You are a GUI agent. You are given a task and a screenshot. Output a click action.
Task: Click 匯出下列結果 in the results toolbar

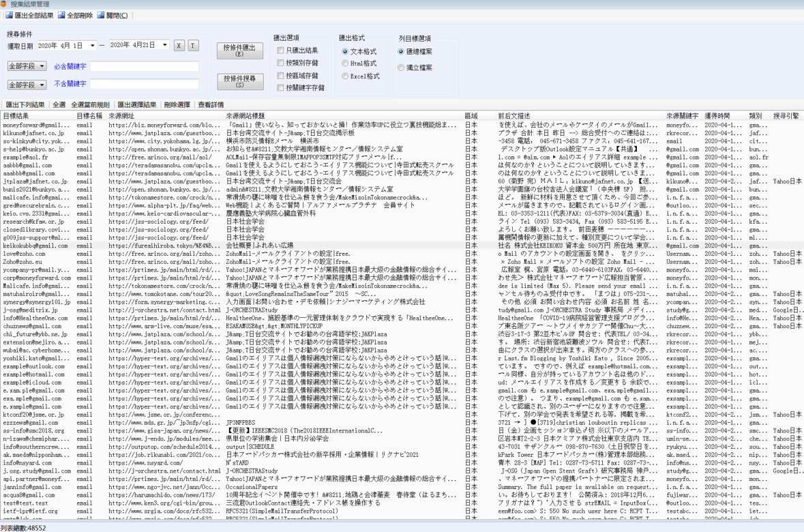tap(25, 105)
